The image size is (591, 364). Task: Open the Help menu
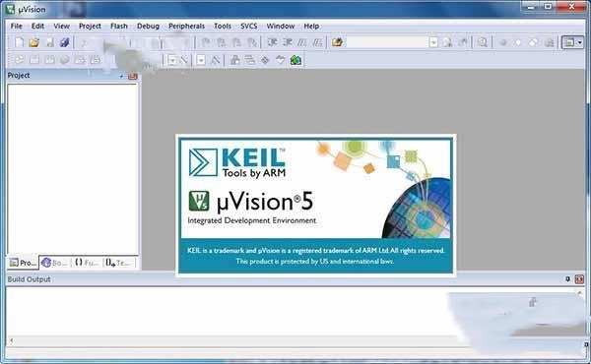(x=311, y=26)
